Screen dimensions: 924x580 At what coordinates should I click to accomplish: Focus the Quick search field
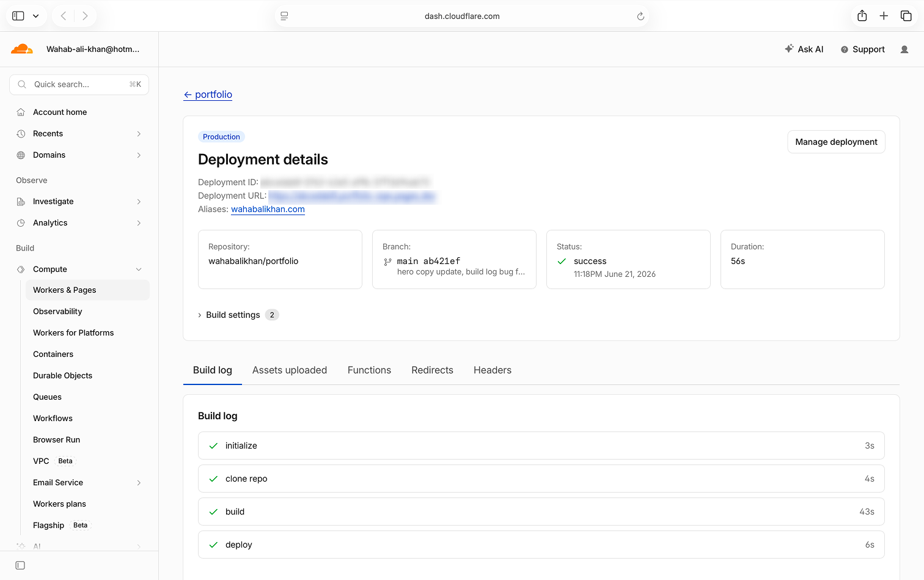click(x=79, y=84)
